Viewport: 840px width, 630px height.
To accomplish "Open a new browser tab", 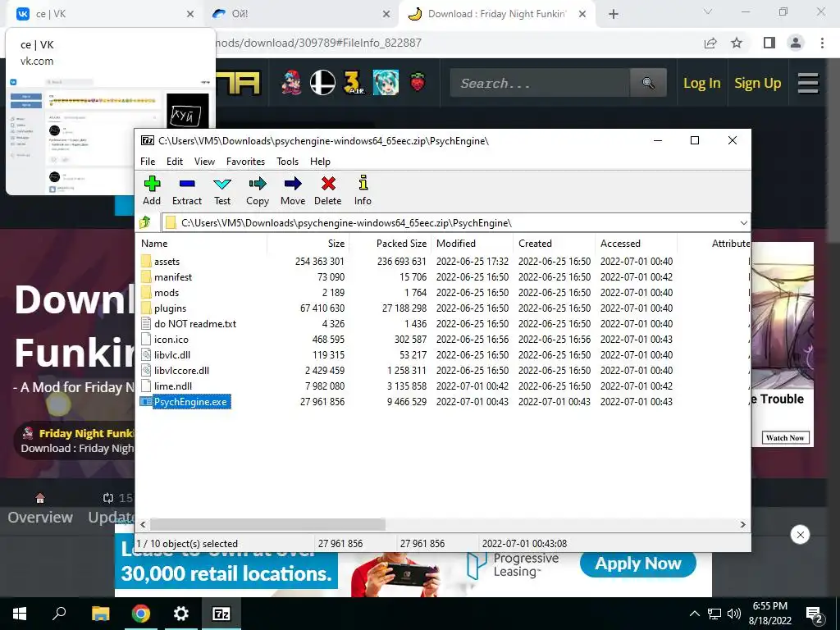I will pyautogui.click(x=614, y=15).
